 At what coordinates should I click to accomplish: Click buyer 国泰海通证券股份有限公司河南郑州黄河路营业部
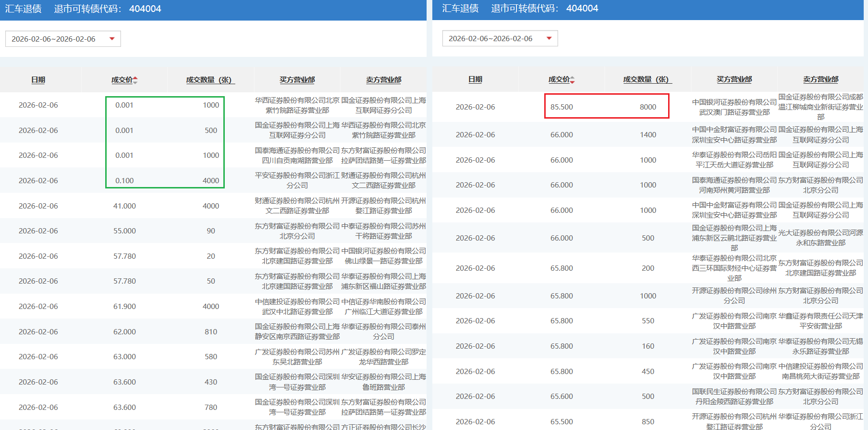[734, 185]
